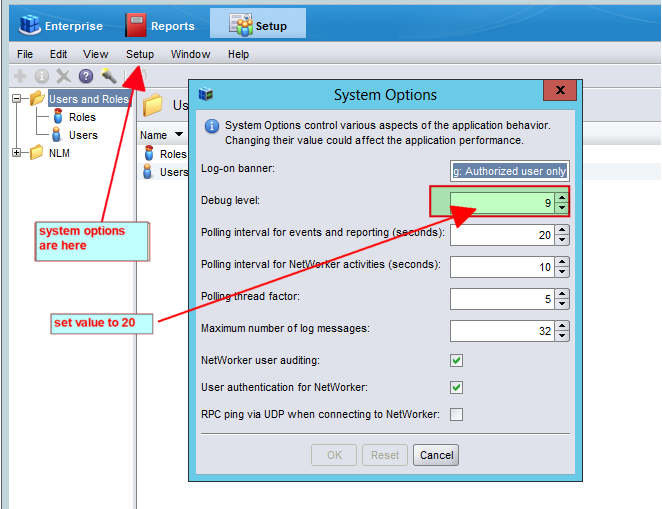Open the Reports tab
Image resolution: width=662 pixels, height=509 pixels.
tap(160, 25)
